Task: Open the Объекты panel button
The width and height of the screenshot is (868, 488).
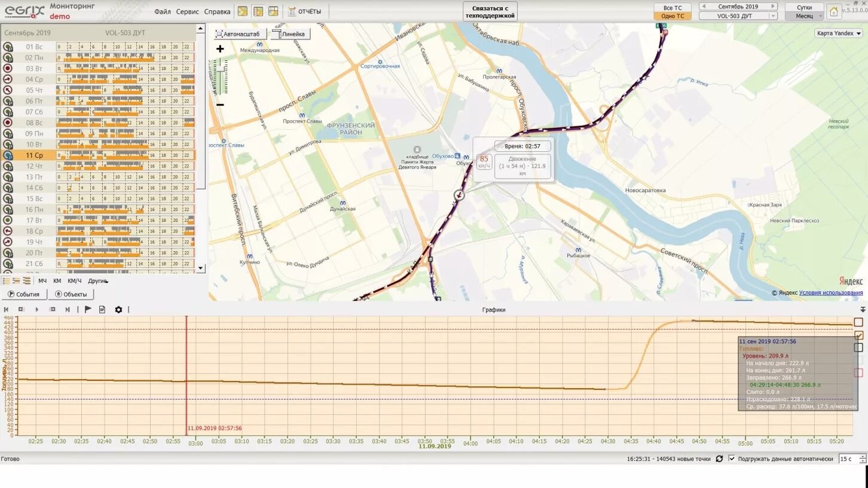Action: (71, 294)
